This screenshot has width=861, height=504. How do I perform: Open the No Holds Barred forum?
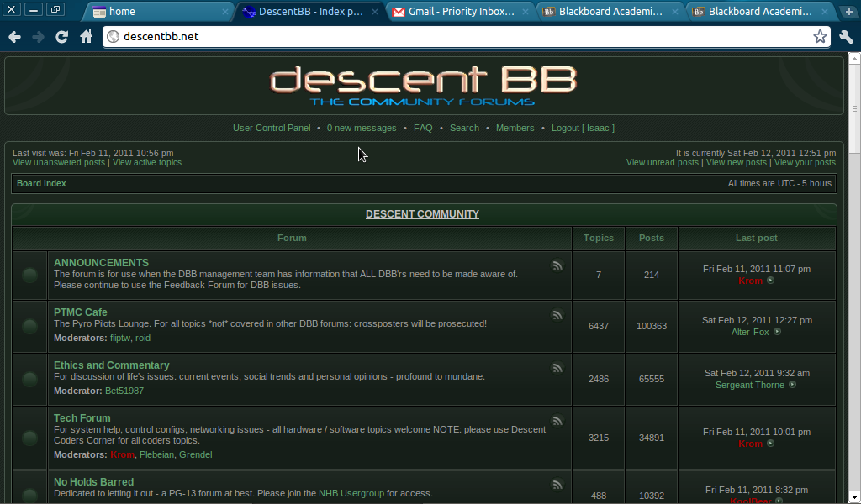[x=93, y=482]
